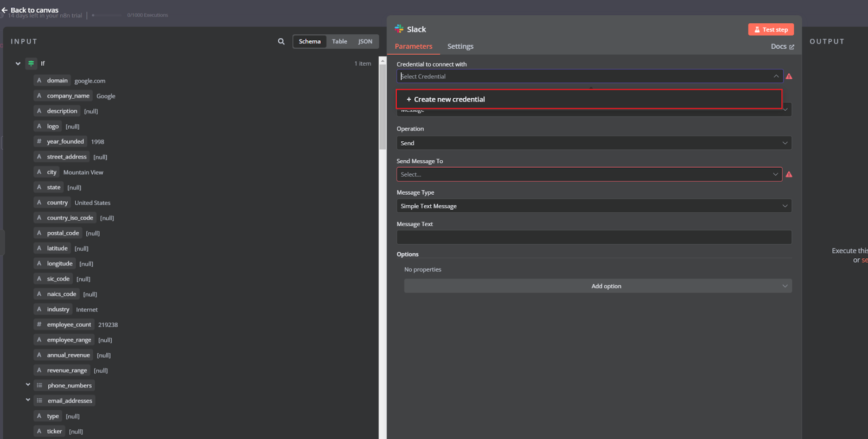Image resolution: width=868 pixels, height=439 pixels.
Task: Click the Slack logo icon
Action: pyautogui.click(x=399, y=29)
